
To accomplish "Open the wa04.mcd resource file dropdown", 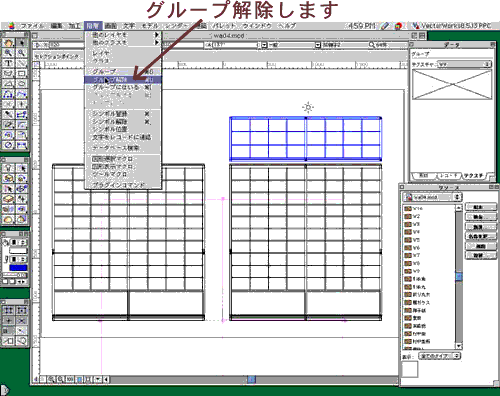I will (x=432, y=197).
